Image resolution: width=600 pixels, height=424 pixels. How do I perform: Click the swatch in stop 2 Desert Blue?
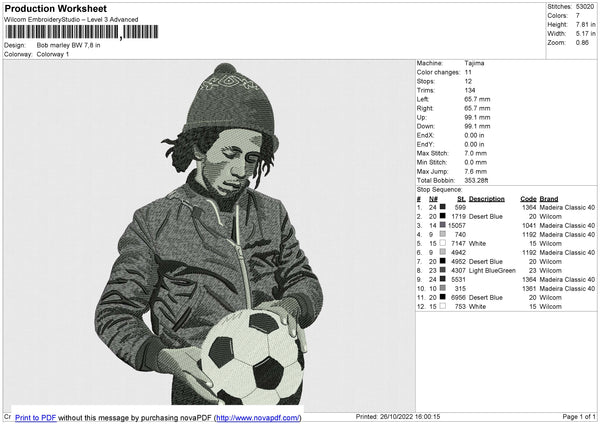tap(442, 216)
